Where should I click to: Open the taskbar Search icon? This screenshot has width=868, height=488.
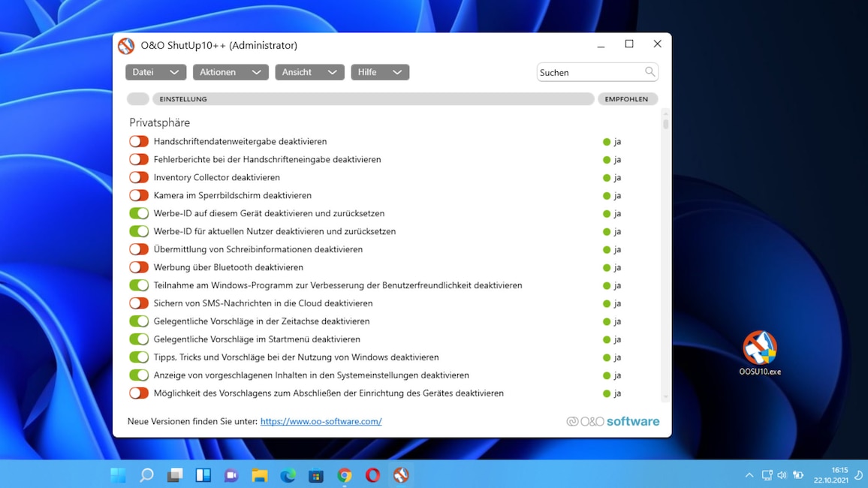(x=146, y=475)
